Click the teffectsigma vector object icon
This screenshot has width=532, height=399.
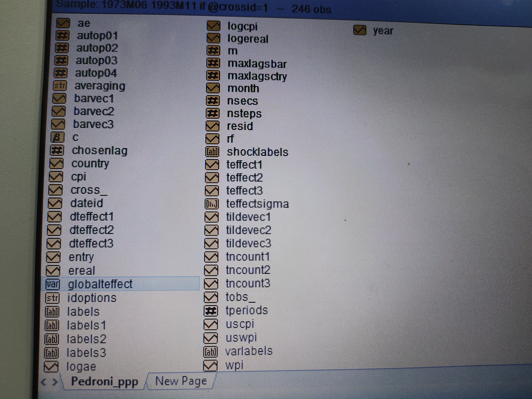tap(212, 204)
